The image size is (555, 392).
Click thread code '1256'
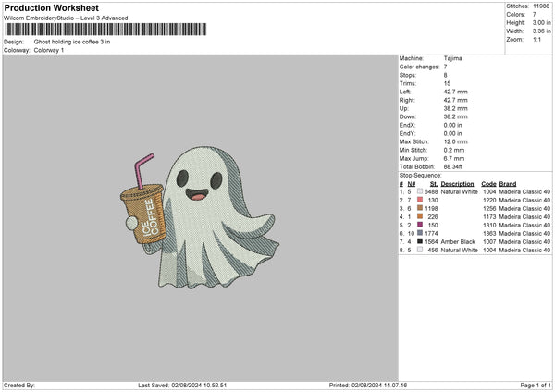(x=489, y=208)
